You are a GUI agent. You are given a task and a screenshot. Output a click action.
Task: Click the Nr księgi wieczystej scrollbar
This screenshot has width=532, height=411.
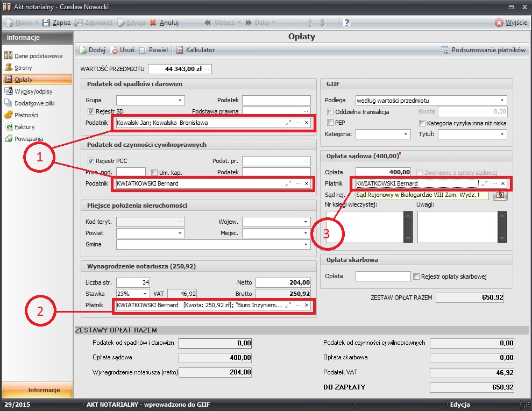click(x=408, y=226)
